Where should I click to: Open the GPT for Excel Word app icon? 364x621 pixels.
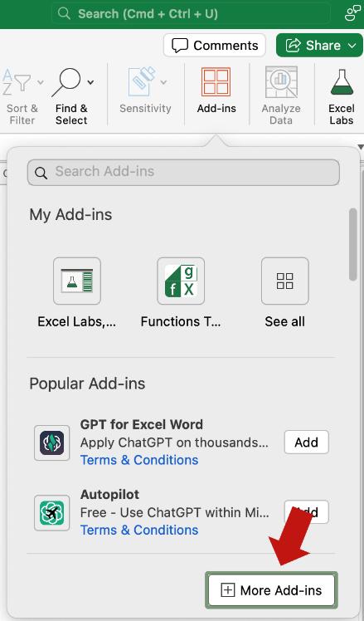[52, 443]
